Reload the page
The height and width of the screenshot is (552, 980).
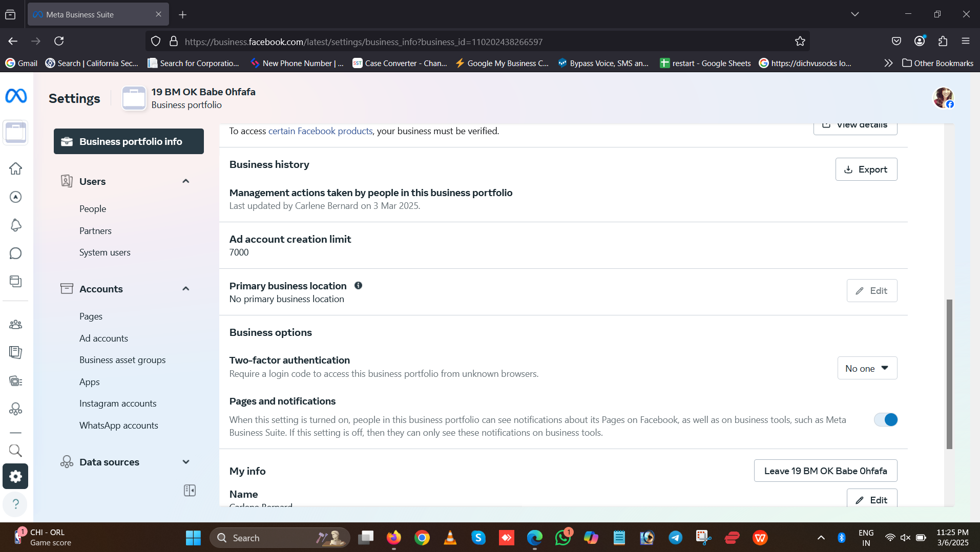point(59,41)
